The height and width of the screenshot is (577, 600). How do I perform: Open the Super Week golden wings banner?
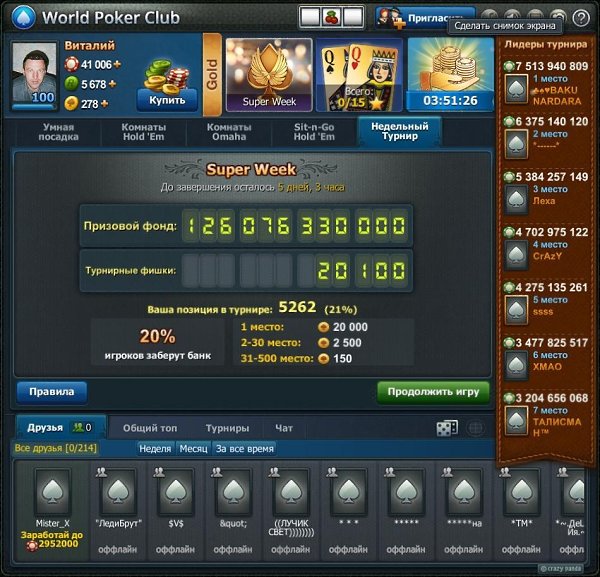click(x=267, y=75)
